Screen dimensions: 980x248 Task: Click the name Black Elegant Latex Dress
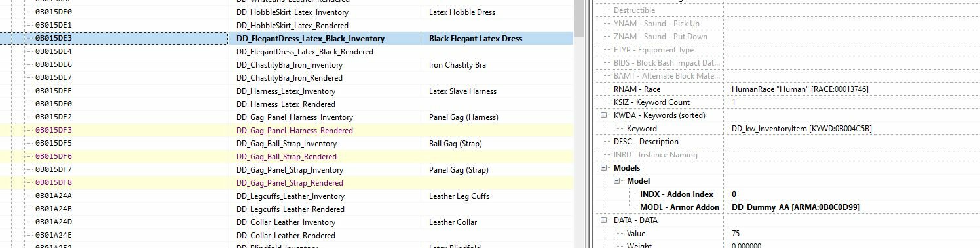pos(476,39)
